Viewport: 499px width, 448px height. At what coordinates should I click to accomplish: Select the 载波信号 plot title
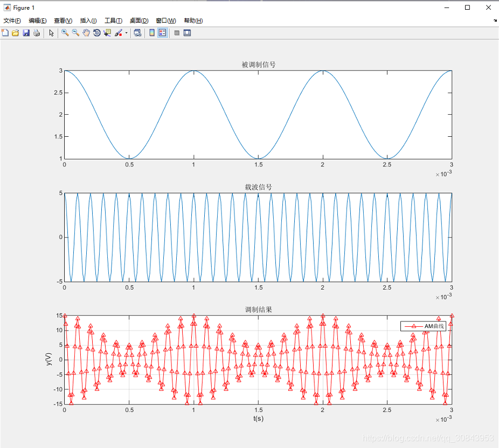click(259, 187)
